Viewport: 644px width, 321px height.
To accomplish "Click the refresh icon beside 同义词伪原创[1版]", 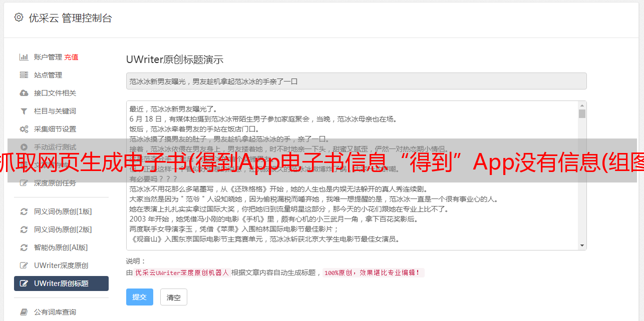I will pyautogui.click(x=24, y=211).
